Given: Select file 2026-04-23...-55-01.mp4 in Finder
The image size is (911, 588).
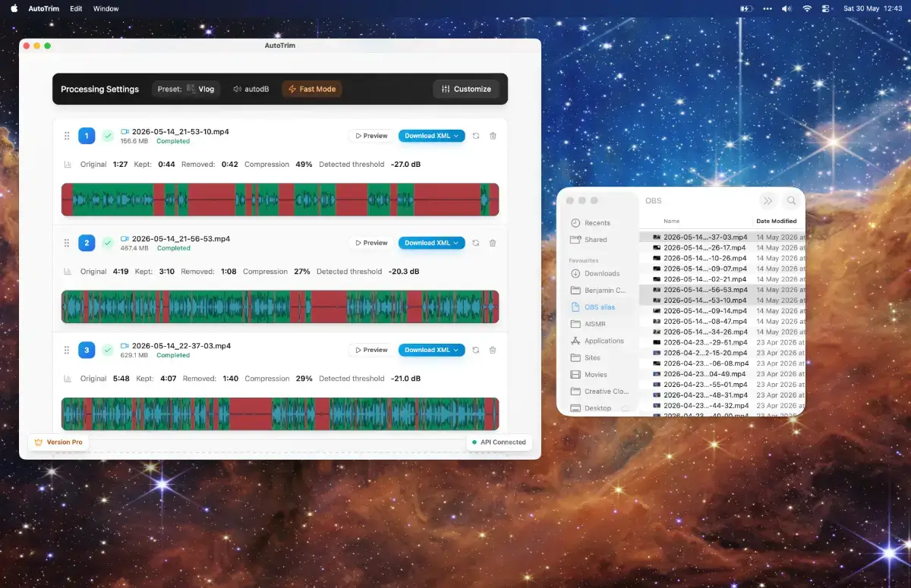Looking at the screenshot, I should tap(723, 385).
